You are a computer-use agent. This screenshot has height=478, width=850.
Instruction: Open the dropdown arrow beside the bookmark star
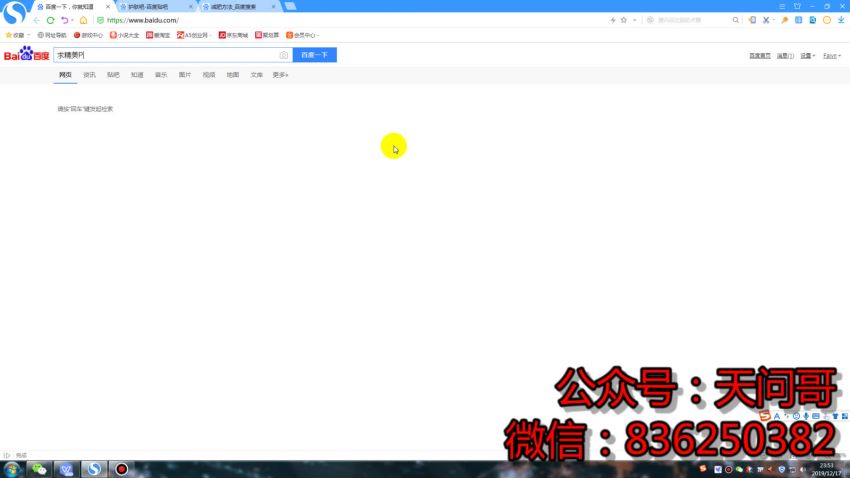coord(635,21)
